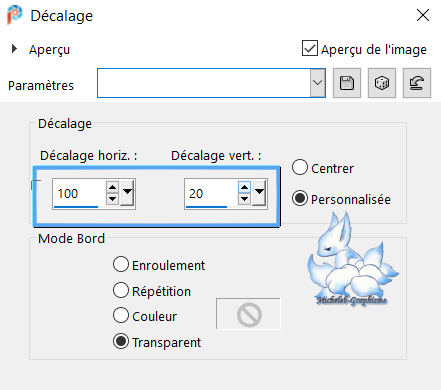Select the Transparent edge mode option
This screenshot has width=441, height=390.
tap(121, 341)
